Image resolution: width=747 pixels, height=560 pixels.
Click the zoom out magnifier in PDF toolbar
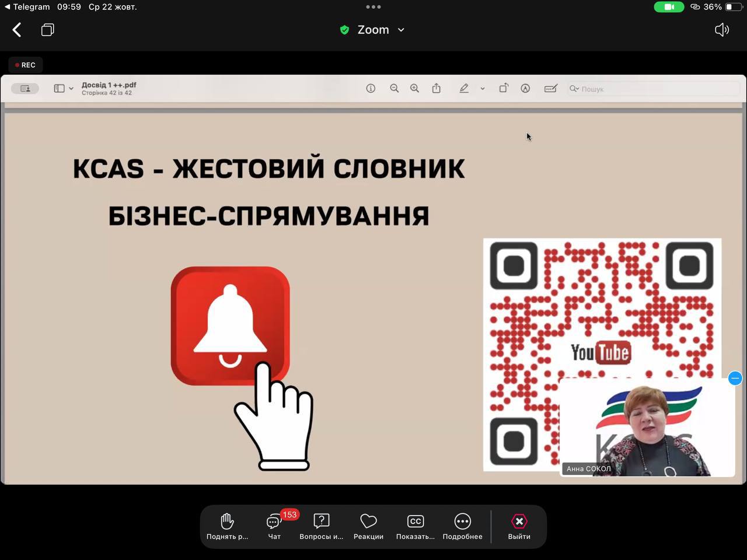[395, 88]
